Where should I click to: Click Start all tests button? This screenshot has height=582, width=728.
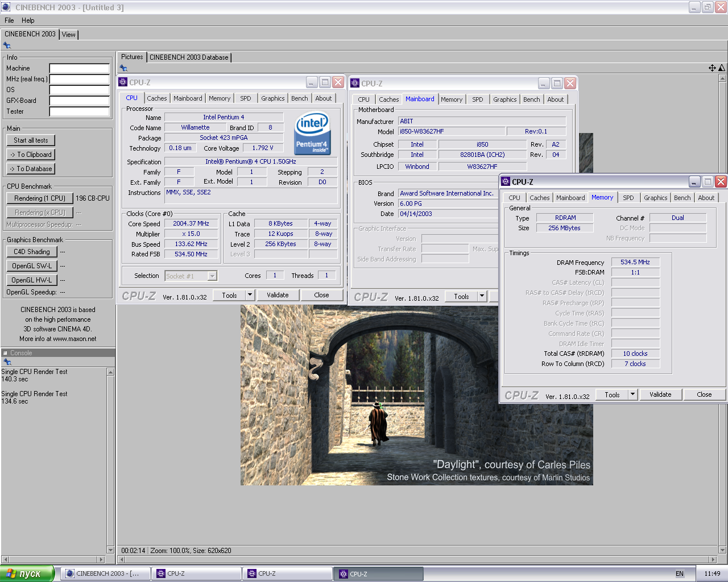pyautogui.click(x=31, y=140)
